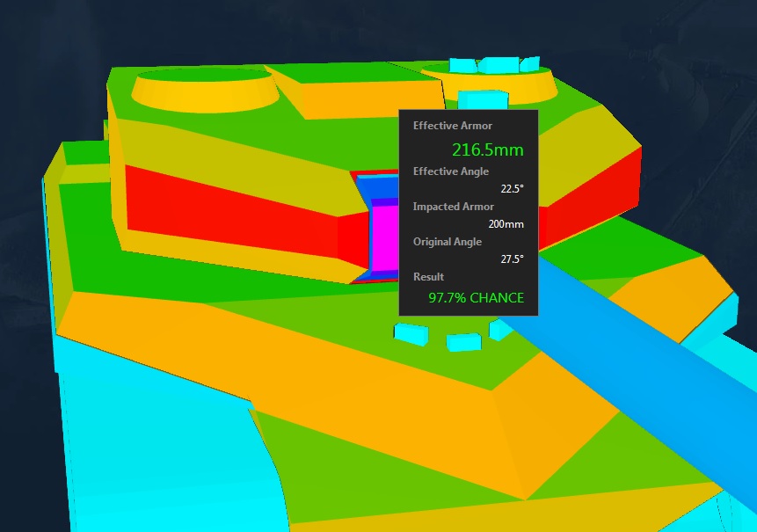Click the leftmost cyan block on hull deck
The width and height of the screenshot is (757, 532).
411,334
